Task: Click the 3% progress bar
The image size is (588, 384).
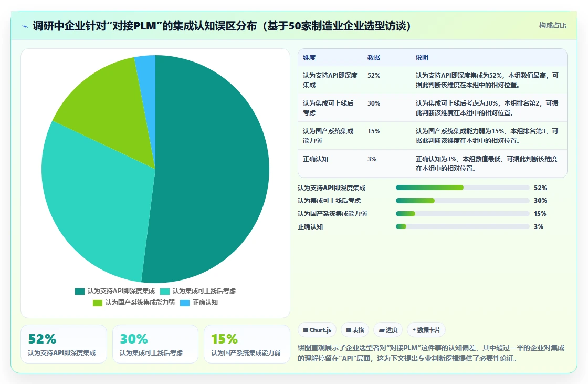Action: tap(463, 226)
